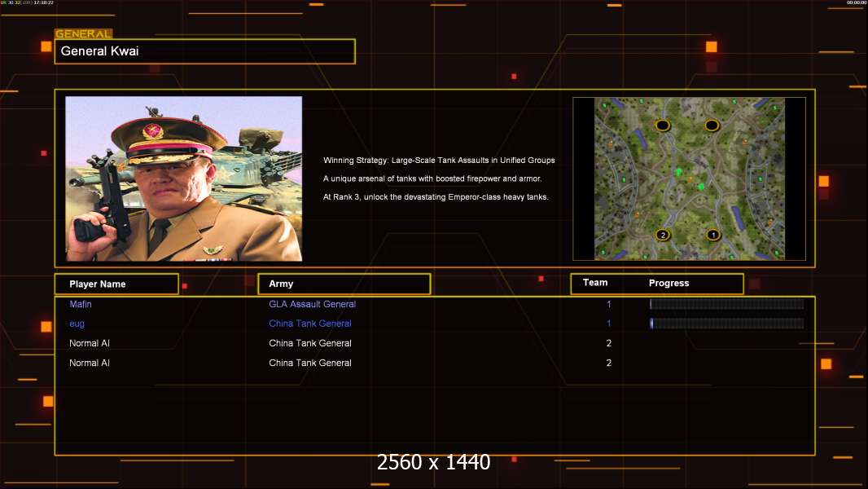
Task: Select player eug in the list
Action: pos(77,324)
